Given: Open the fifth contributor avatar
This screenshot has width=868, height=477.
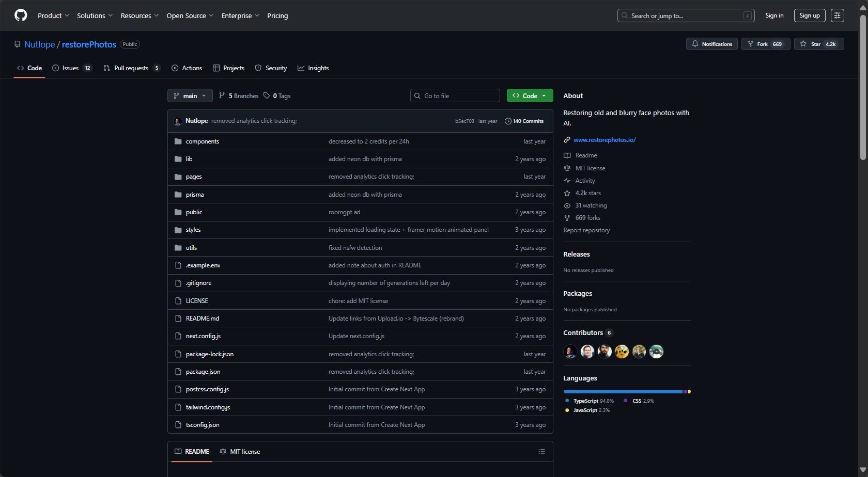Looking at the screenshot, I should [639, 352].
